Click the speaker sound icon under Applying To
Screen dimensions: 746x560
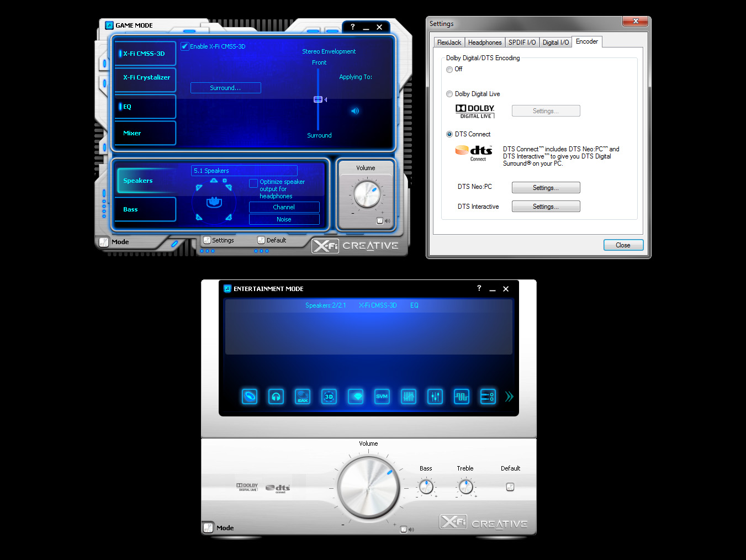(355, 111)
